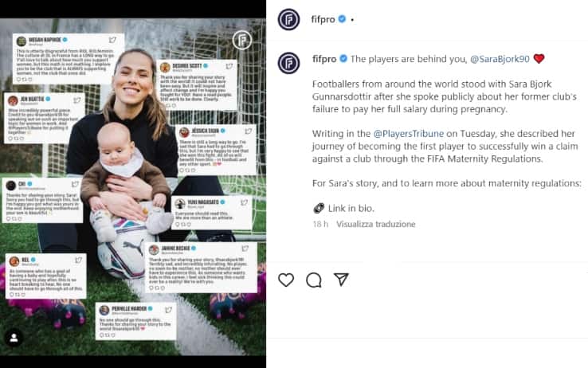The width and height of the screenshot is (588, 368).
Task: Open fifpro username in post header
Action: coord(323,19)
